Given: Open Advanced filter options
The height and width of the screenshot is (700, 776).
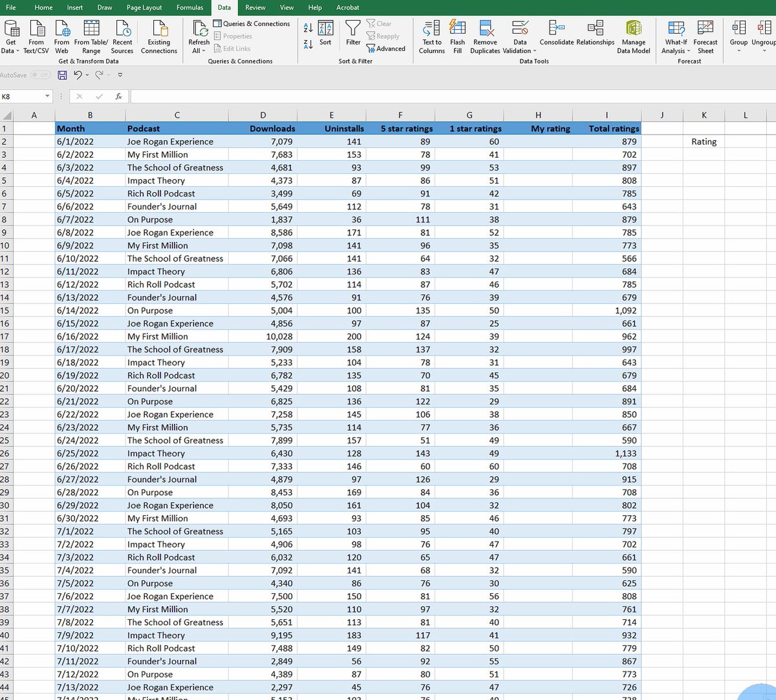Looking at the screenshot, I should (x=386, y=48).
